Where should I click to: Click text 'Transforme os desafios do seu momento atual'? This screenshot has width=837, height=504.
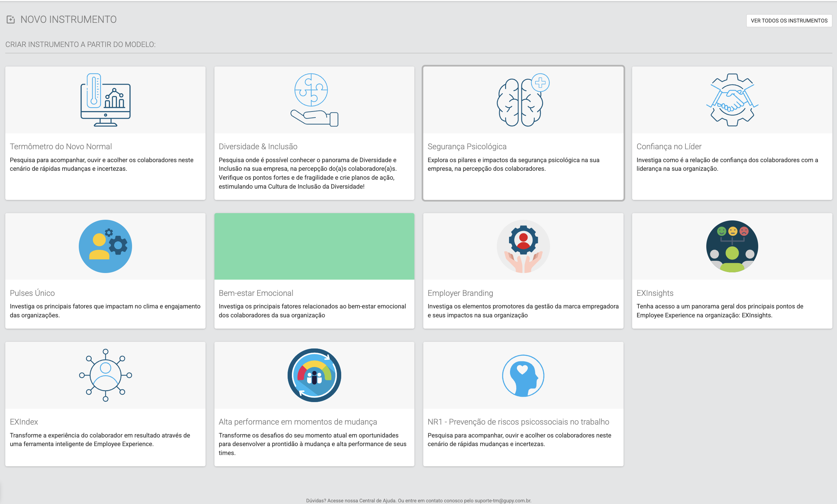[x=312, y=444]
